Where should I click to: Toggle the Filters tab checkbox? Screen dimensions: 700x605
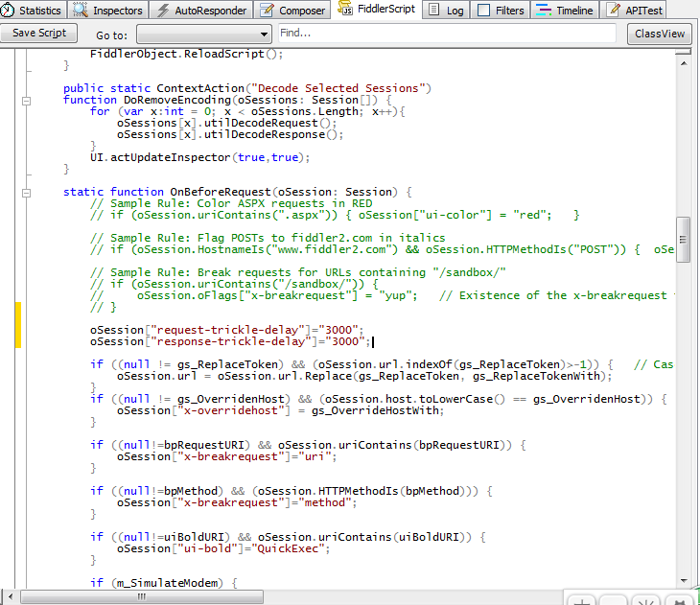tap(483, 11)
